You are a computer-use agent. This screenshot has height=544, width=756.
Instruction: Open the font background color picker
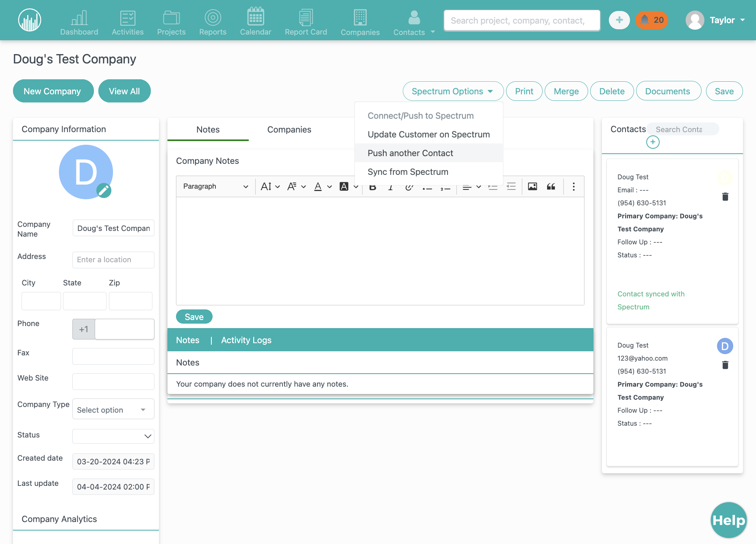click(349, 186)
